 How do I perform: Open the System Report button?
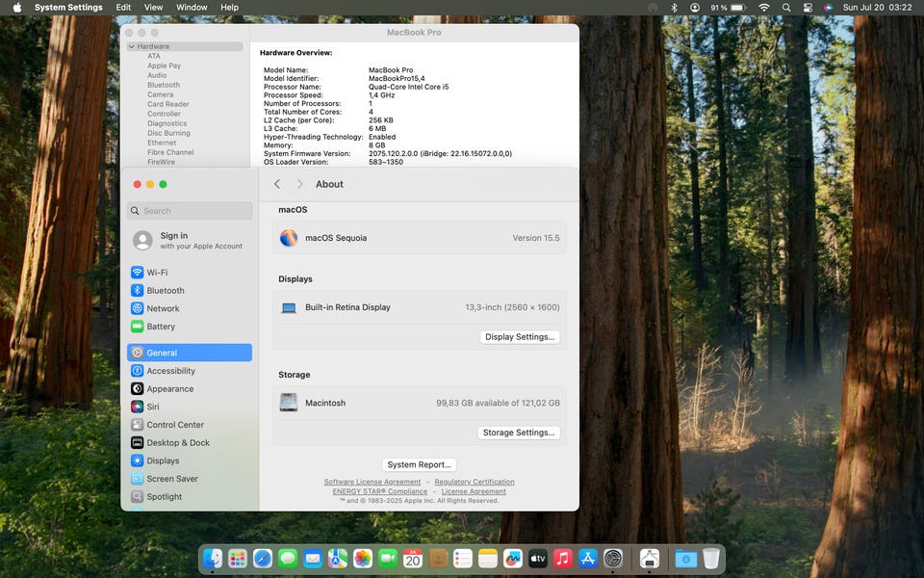(x=419, y=464)
